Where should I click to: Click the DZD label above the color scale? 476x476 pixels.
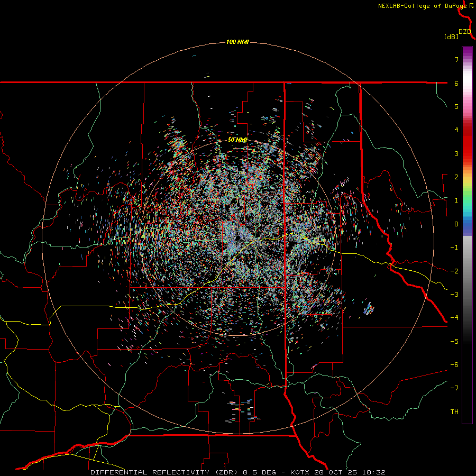point(465,32)
